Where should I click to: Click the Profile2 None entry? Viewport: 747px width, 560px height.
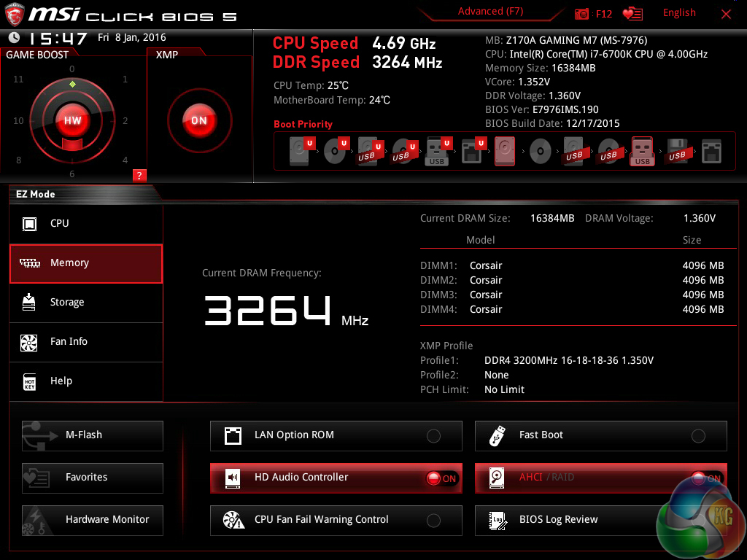[465, 376]
